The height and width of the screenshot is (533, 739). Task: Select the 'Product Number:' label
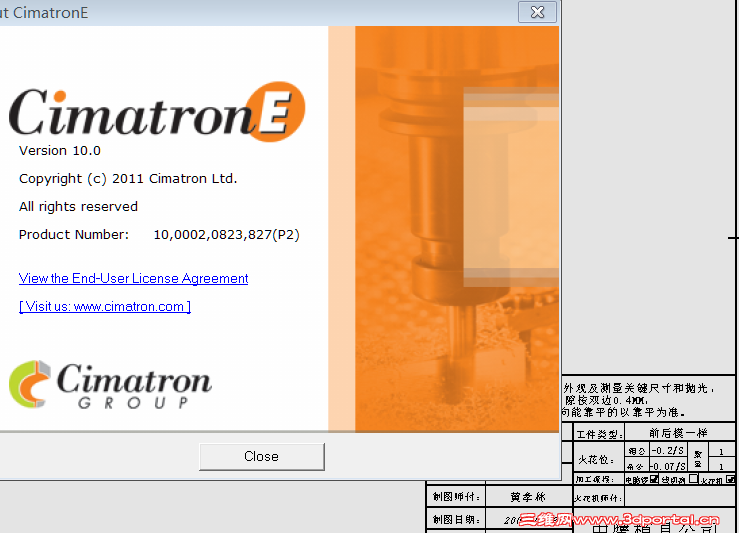pos(74,235)
